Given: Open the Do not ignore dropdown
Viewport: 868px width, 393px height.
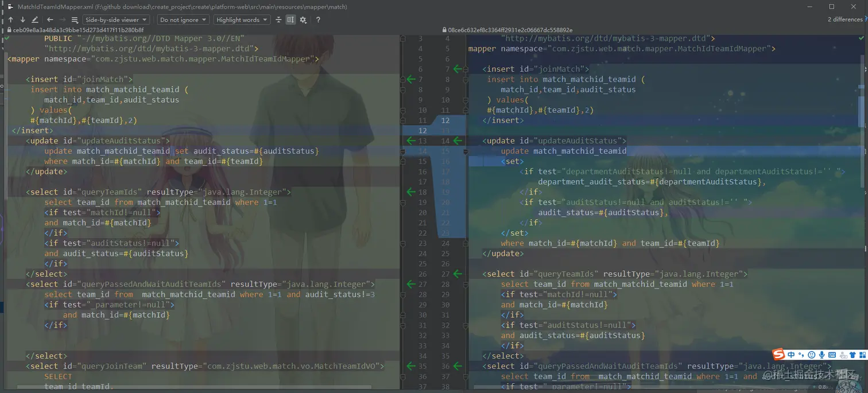Looking at the screenshot, I should [x=183, y=20].
